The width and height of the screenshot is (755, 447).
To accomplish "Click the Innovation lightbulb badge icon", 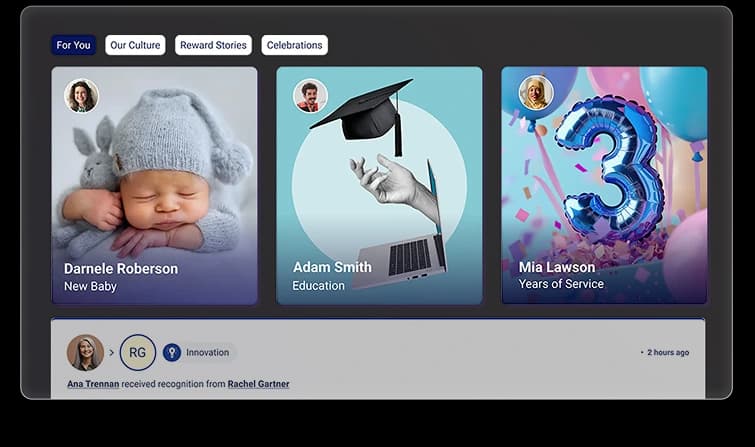I will coord(171,352).
